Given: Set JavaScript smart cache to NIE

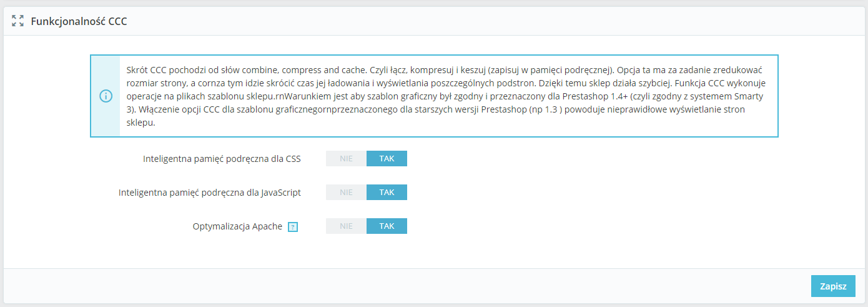Looking at the screenshot, I should 346,193.
